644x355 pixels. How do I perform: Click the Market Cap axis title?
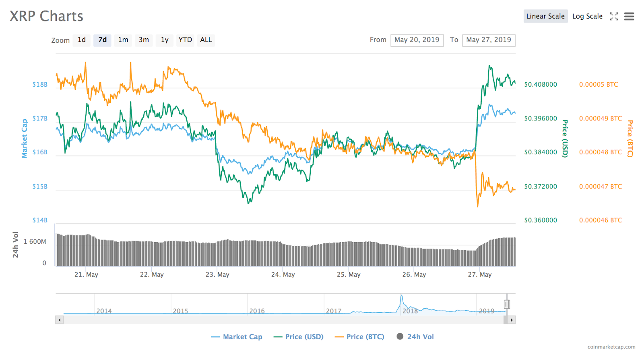coord(24,138)
